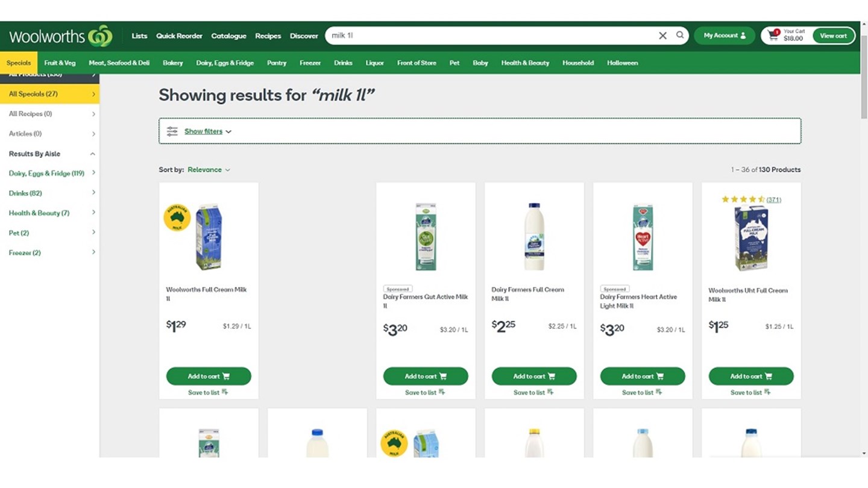
Task: Open the Recipes menu item
Action: (x=268, y=36)
